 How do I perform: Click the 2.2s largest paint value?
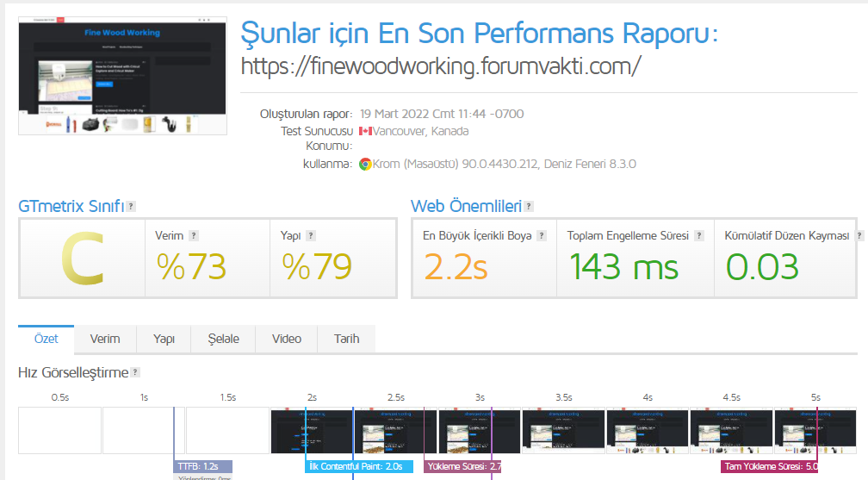click(x=456, y=267)
